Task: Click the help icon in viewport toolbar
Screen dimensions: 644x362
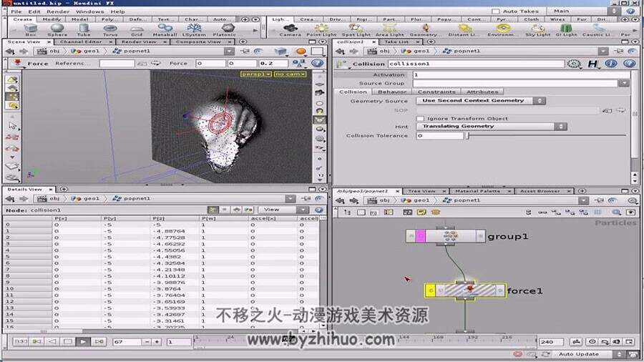Action: point(317,63)
